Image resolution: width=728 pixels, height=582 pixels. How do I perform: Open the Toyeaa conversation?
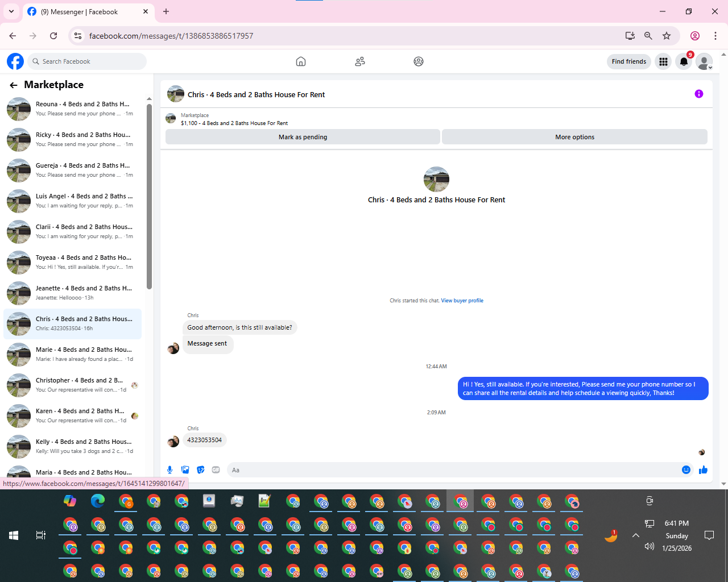[73, 262]
